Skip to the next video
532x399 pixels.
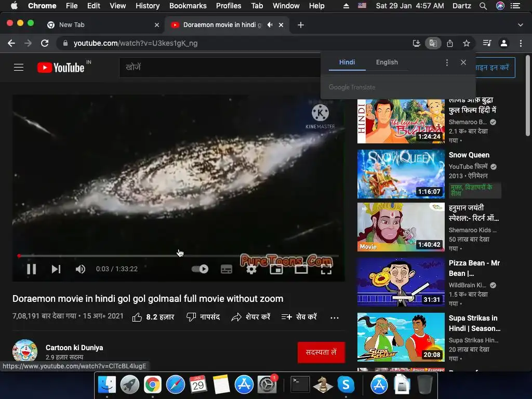56,269
